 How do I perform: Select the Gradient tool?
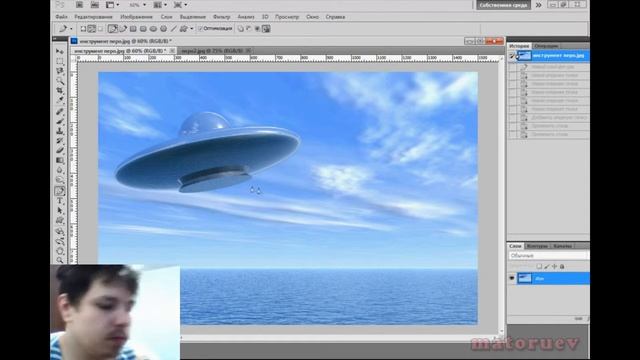click(x=60, y=161)
